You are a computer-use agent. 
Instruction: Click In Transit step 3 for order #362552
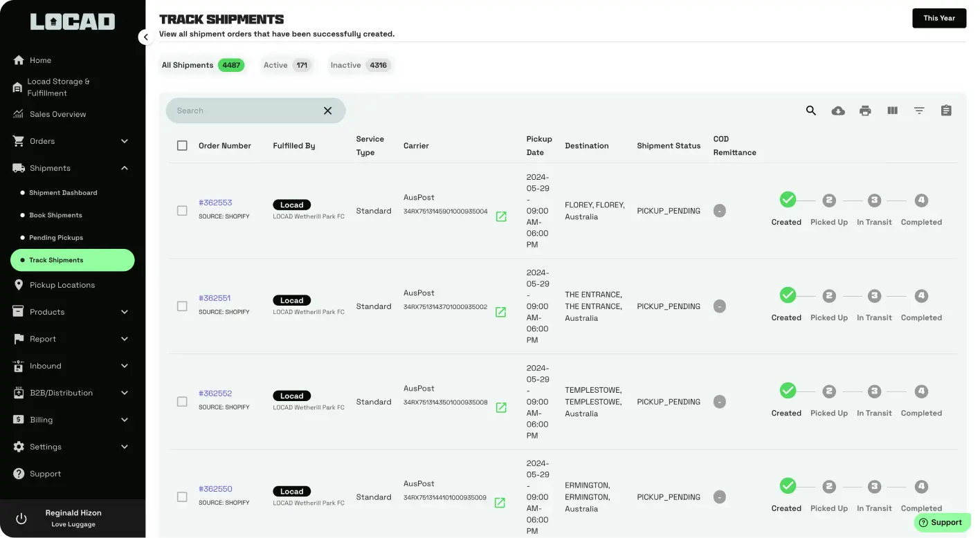point(875,391)
